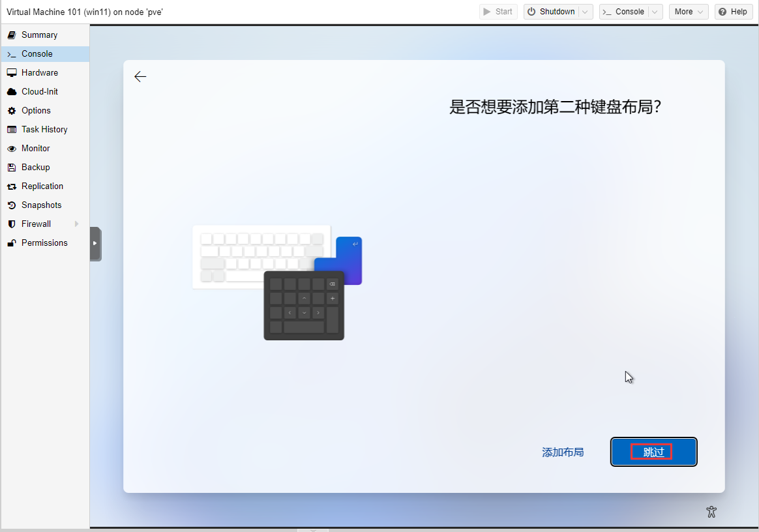This screenshot has height=532, width=759.
Task: Expand the Shutdown dropdown arrow
Action: click(x=586, y=12)
